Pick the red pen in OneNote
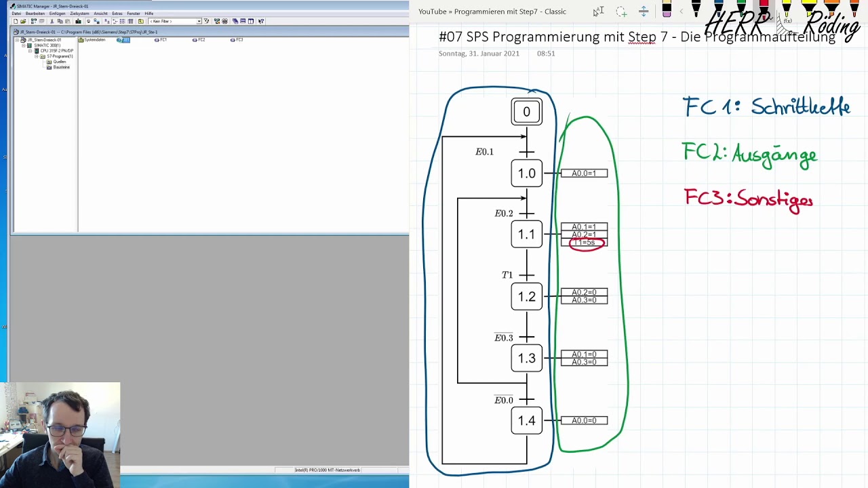 (764, 9)
